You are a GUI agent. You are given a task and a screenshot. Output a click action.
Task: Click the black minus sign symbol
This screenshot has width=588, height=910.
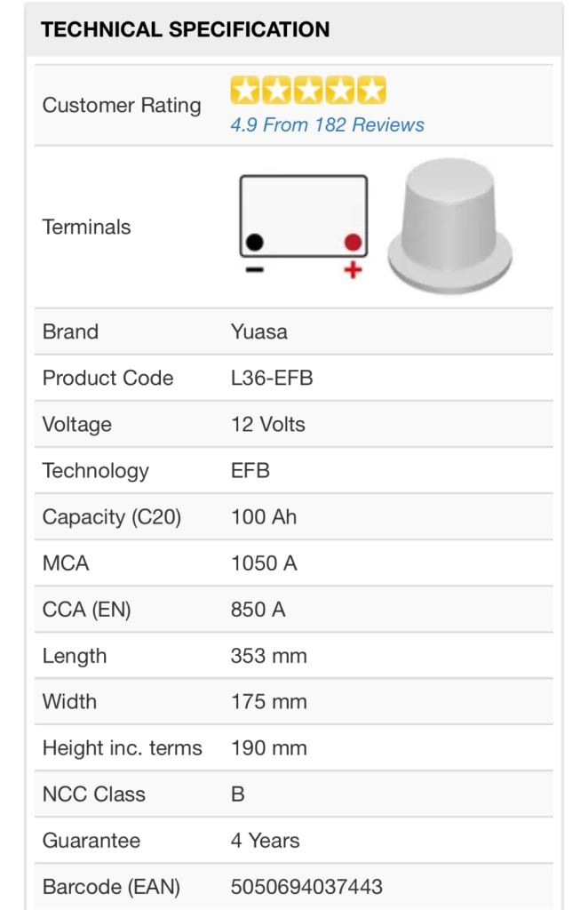click(x=254, y=269)
